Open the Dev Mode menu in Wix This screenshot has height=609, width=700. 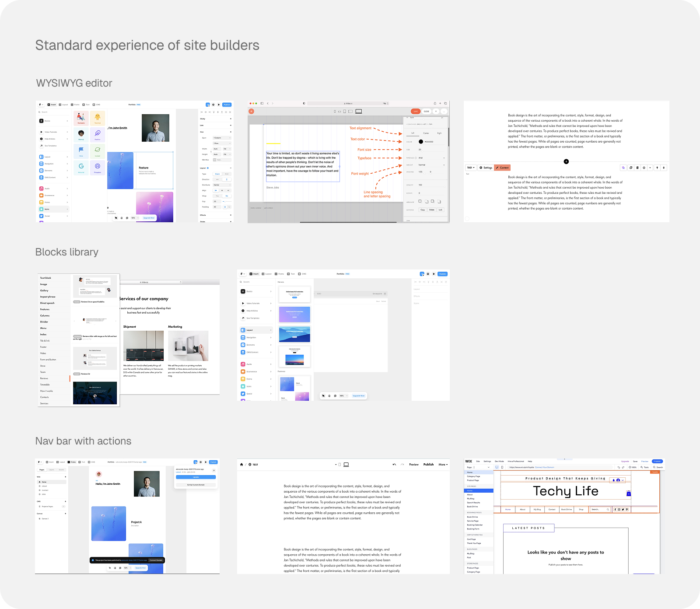(499, 461)
